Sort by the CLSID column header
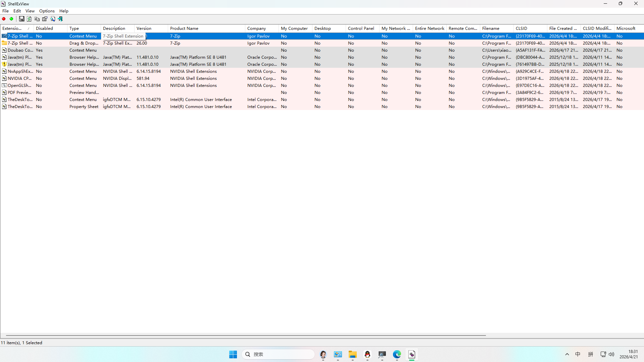The image size is (644, 362). point(530,29)
